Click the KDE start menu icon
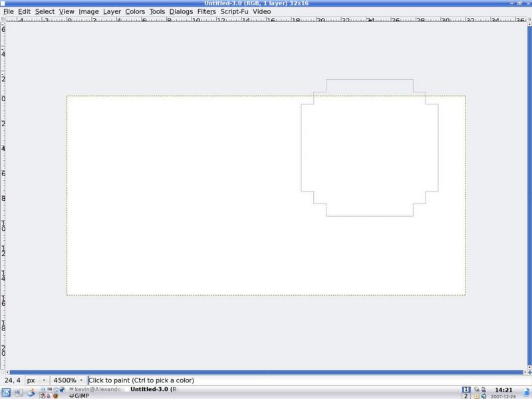Screen dimensions: 532x399 click(x=5, y=392)
